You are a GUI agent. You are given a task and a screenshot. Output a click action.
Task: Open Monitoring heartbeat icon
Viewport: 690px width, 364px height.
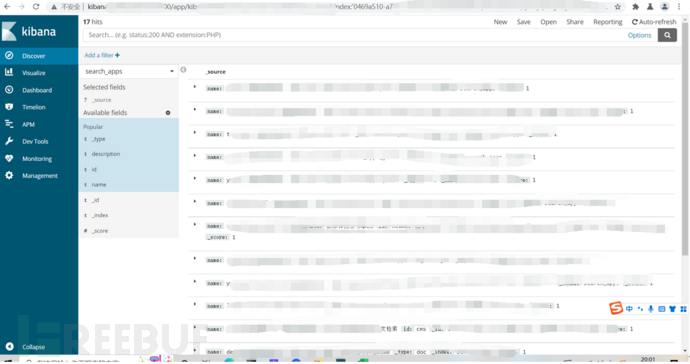[x=9, y=158]
